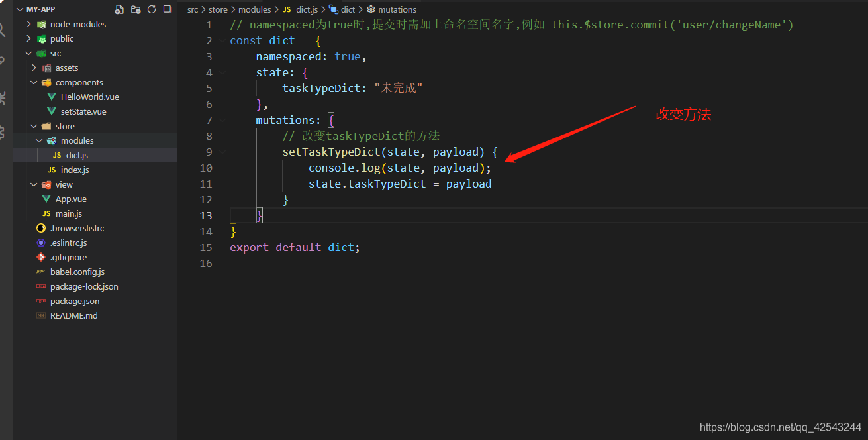Open setState.vue in the explorer
Screen dimensions: 868x440
83,111
